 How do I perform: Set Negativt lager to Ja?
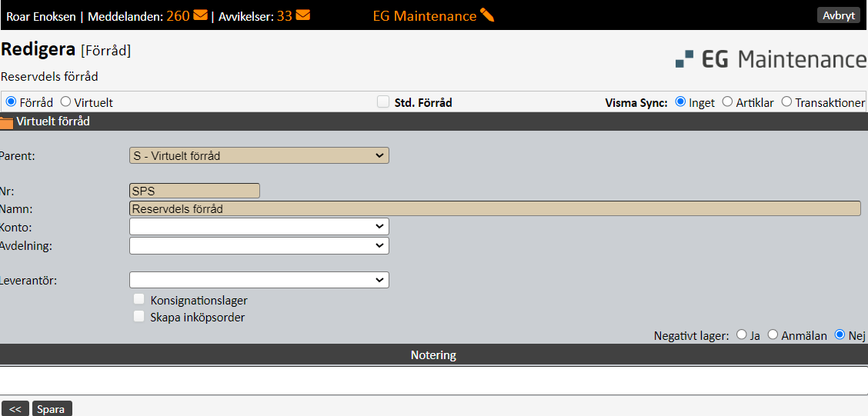pyautogui.click(x=741, y=334)
